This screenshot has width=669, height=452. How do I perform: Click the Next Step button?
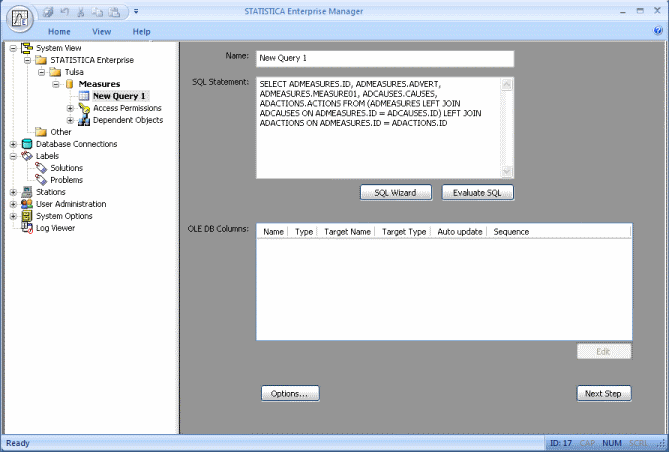[x=603, y=394]
